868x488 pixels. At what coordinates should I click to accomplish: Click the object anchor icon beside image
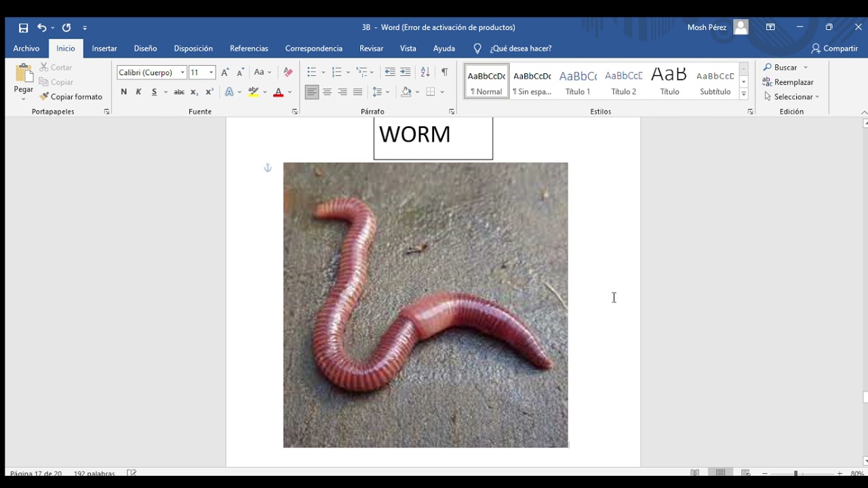(268, 167)
